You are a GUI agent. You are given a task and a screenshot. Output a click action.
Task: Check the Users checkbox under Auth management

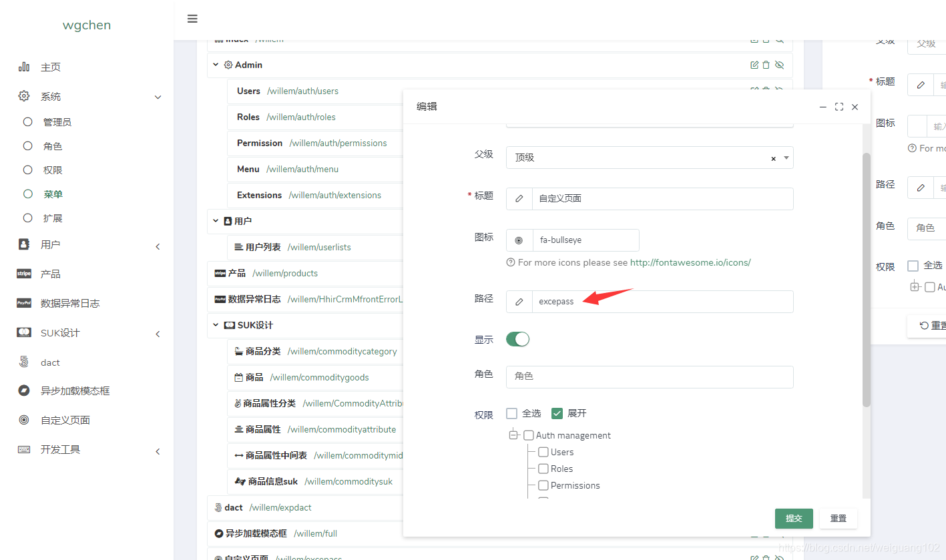[x=543, y=452]
